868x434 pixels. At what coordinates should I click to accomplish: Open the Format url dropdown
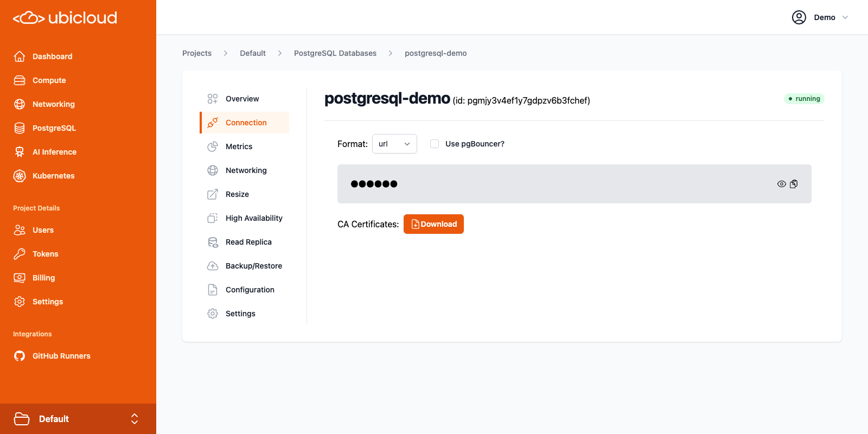point(394,144)
